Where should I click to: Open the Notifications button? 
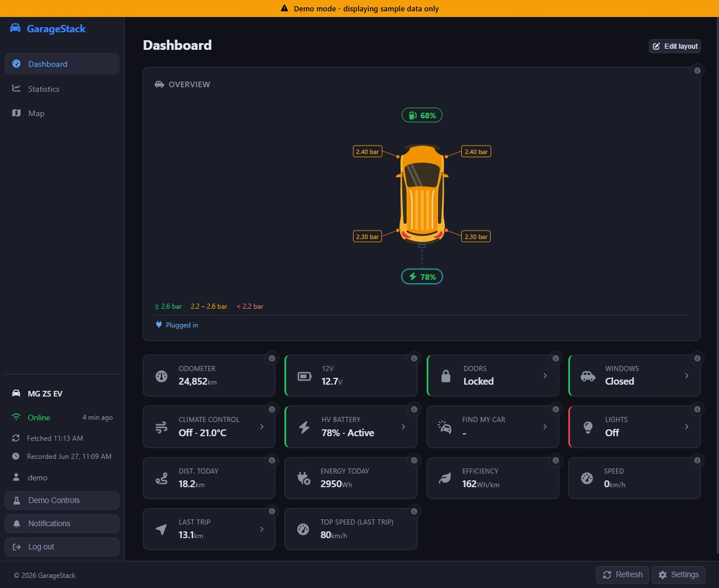[x=62, y=523]
